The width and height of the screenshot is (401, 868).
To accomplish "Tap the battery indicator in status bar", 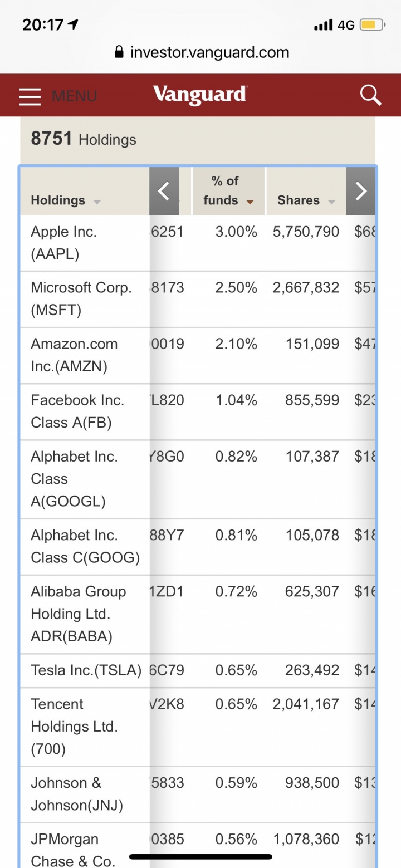I will pos(371,25).
